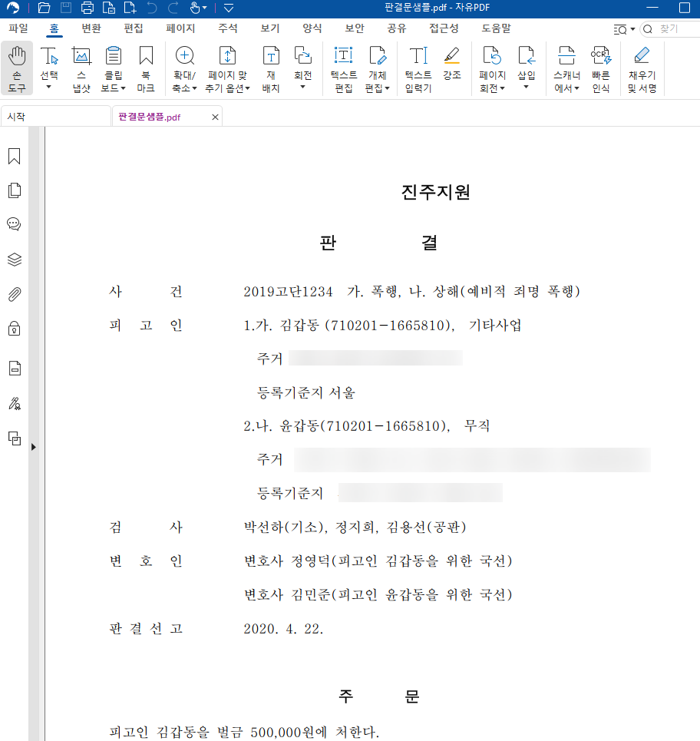Image resolution: width=700 pixels, height=741 pixels.
Task: Open the Fields document panel
Action: point(15,368)
